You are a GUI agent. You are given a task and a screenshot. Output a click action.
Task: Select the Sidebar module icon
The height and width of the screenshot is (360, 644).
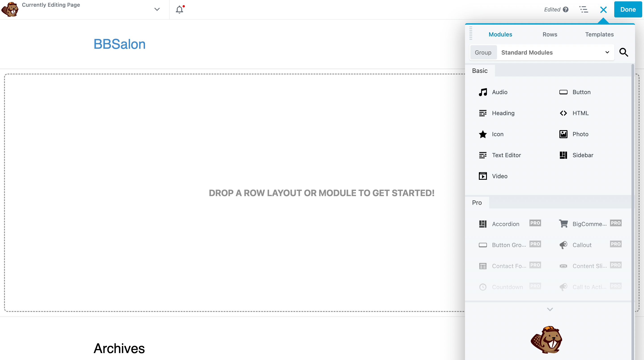563,155
